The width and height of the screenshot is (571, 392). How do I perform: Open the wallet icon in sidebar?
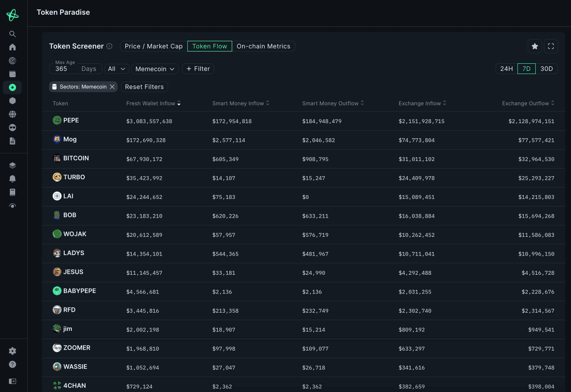pyautogui.click(x=12, y=74)
